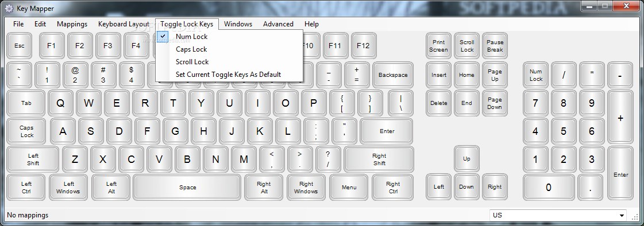Select the Left arrow key
This screenshot has width=644, height=226.
[x=439, y=186]
